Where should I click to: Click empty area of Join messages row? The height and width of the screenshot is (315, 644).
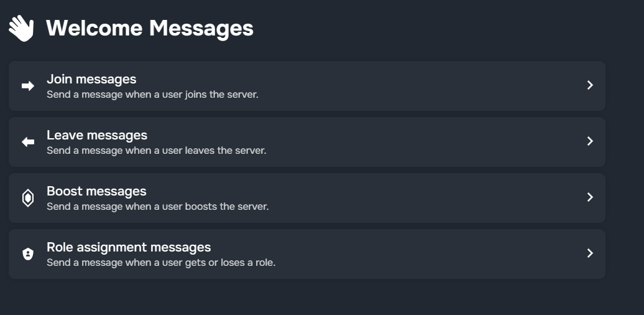[404, 86]
